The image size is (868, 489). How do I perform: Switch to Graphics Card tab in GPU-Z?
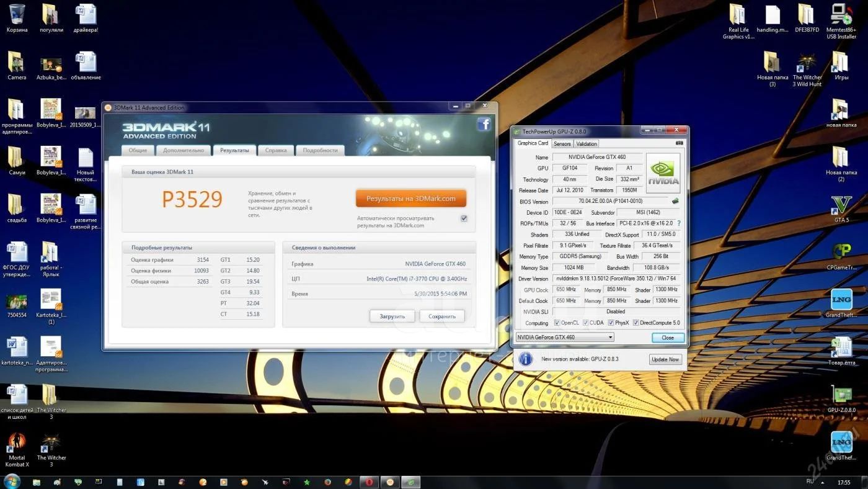(533, 143)
